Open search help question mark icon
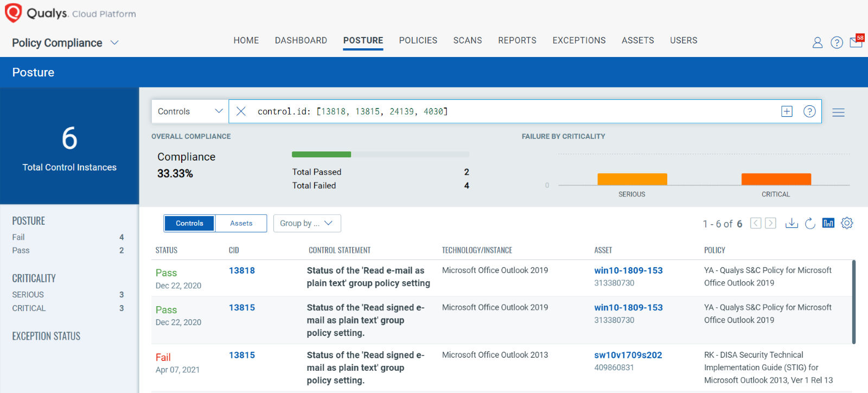868x393 pixels. tap(809, 111)
